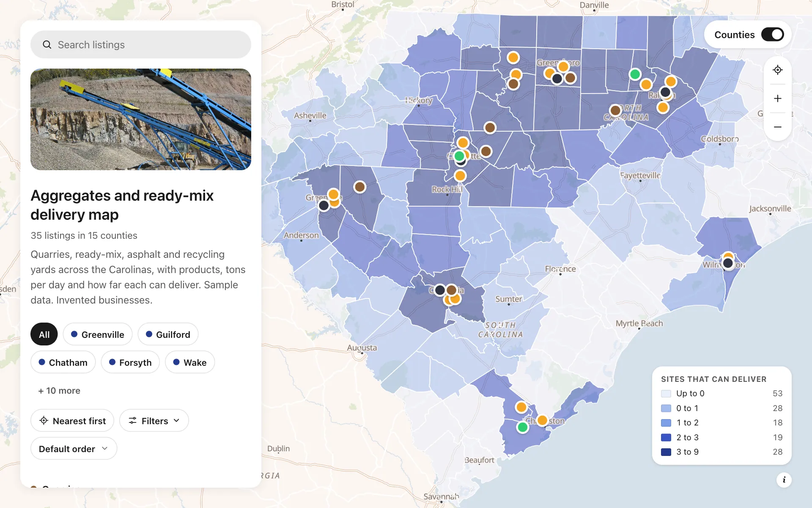Select the All county filter chip
The width and height of the screenshot is (812, 508).
click(44, 334)
